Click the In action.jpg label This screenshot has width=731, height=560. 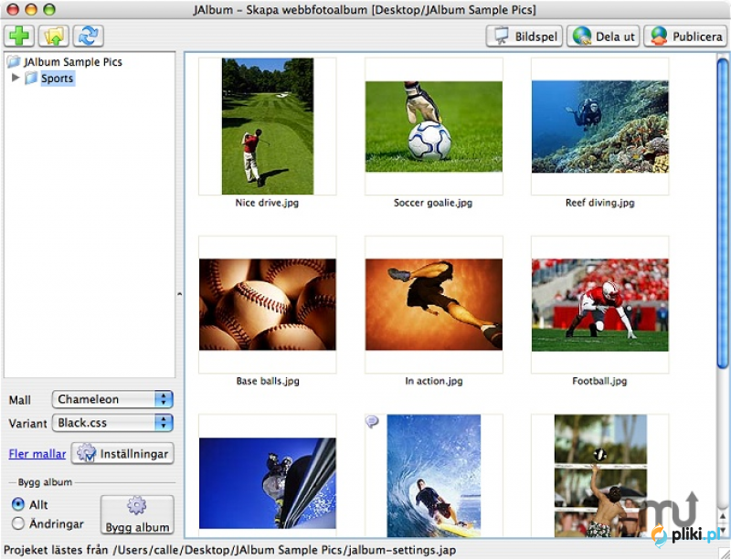pyautogui.click(x=434, y=381)
